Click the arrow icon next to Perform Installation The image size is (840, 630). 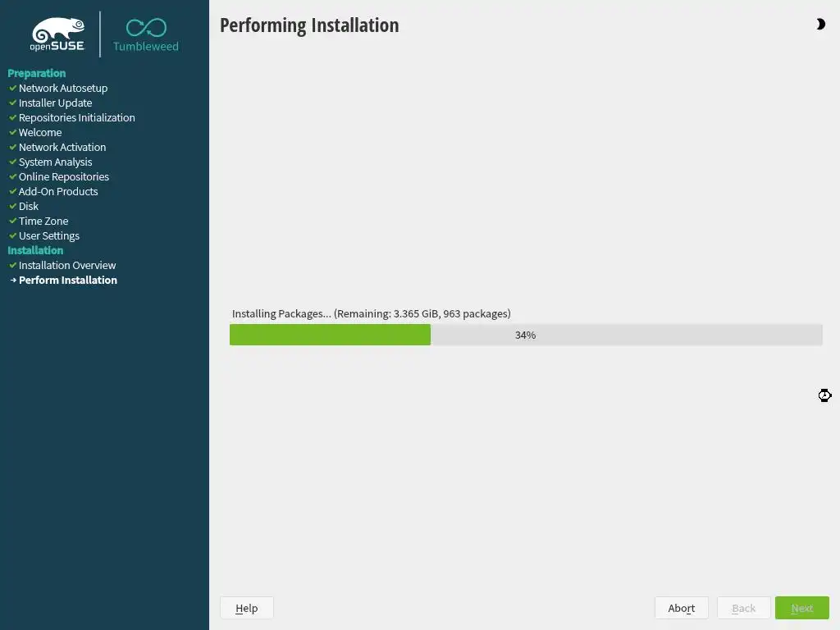13,280
